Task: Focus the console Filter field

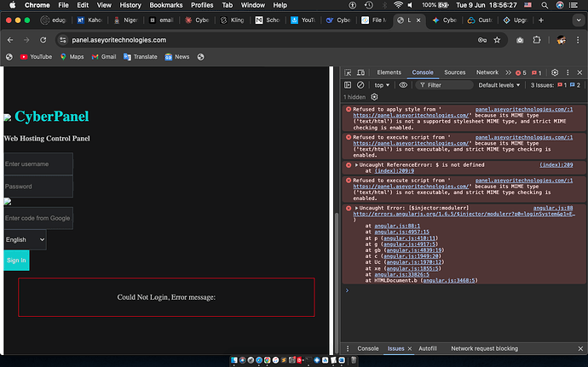Action: click(444, 85)
